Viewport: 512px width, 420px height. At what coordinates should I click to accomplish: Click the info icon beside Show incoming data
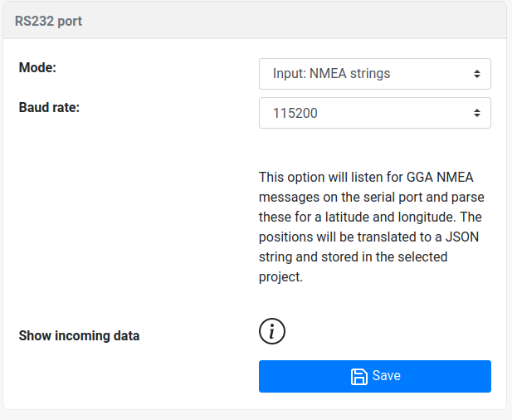[272, 330]
